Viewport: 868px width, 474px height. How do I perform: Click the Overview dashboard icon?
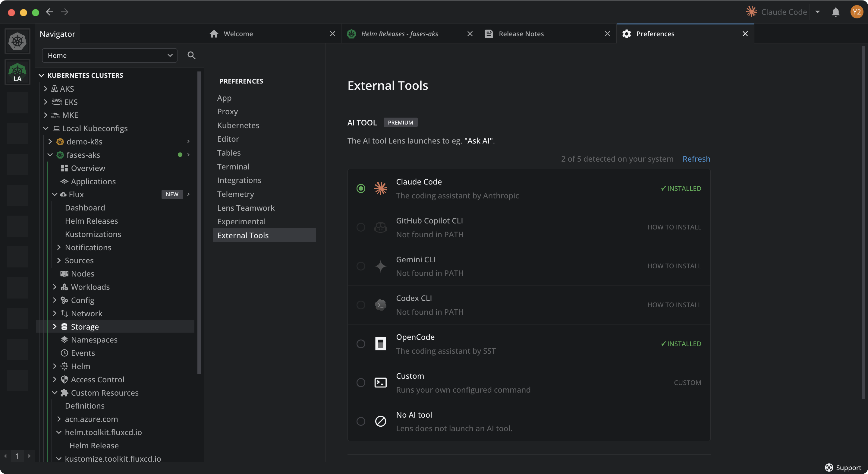[64, 168]
